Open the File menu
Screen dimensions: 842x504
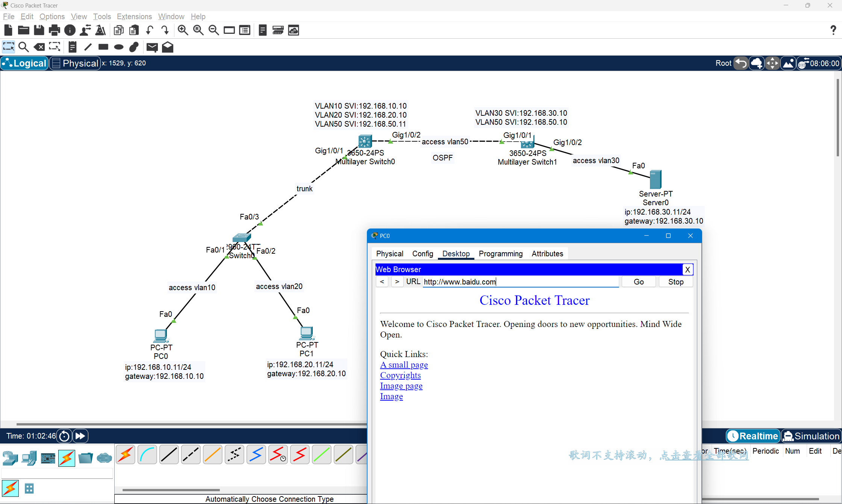pos(9,17)
